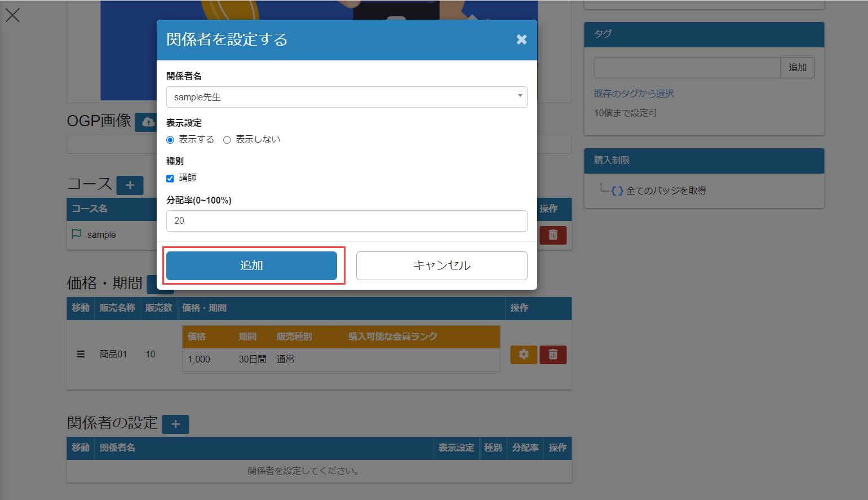
Task: Open the 関係者名 dropdown
Action: click(x=346, y=97)
